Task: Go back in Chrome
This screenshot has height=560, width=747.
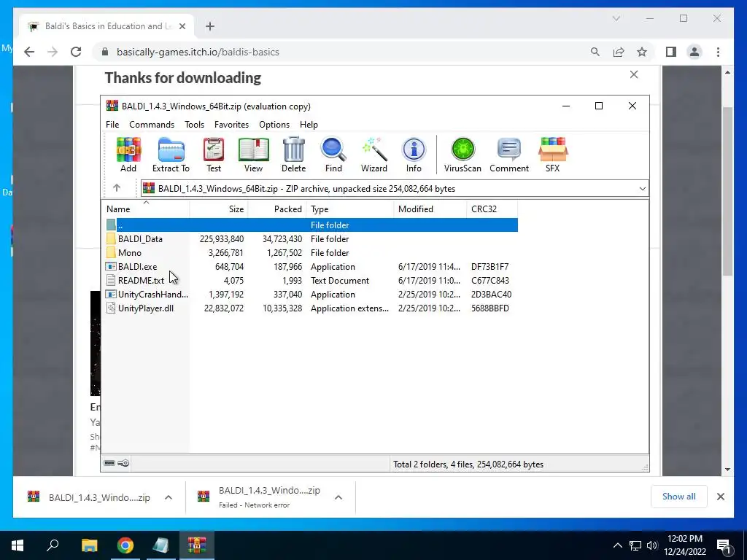Action: pos(29,52)
